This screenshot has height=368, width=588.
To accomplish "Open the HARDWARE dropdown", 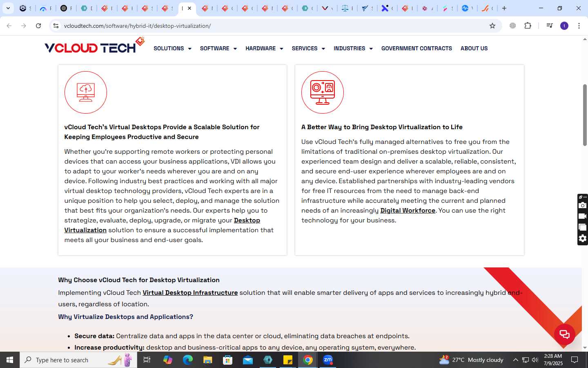I will [x=264, y=48].
